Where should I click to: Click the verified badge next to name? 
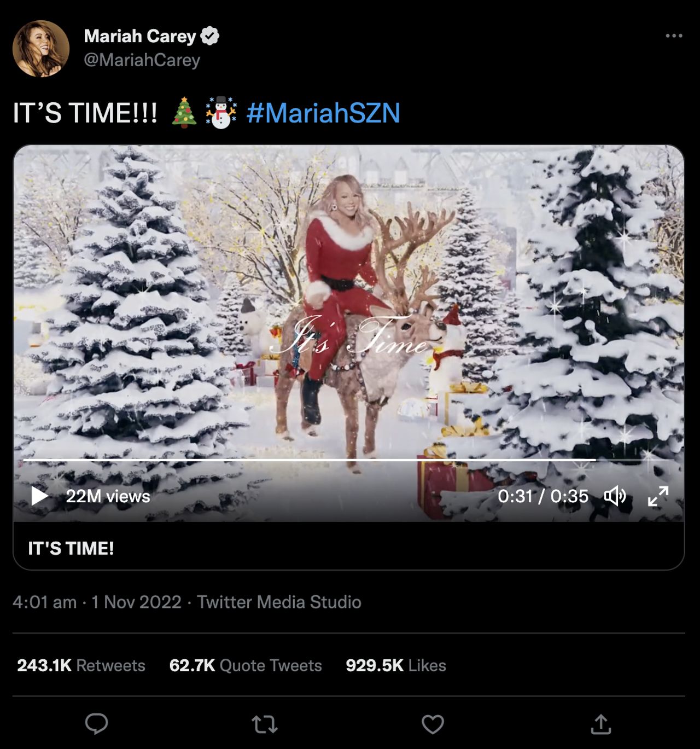click(x=210, y=36)
